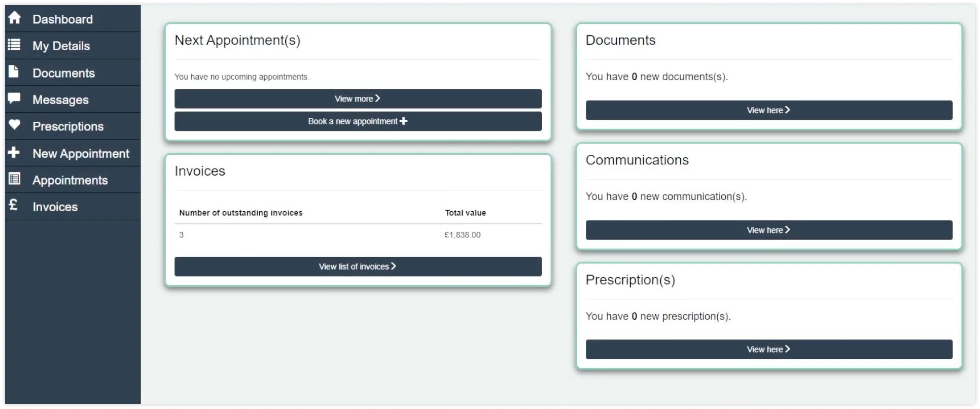The height and width of the screenshot is (409, 980).
Task: Click 'You have 0 new documents(s)' text
Action: point(657,77)
